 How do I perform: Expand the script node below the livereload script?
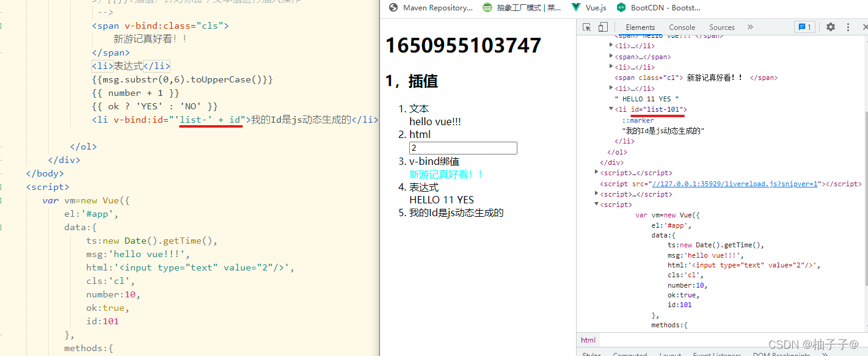click(x=597, y=194)
